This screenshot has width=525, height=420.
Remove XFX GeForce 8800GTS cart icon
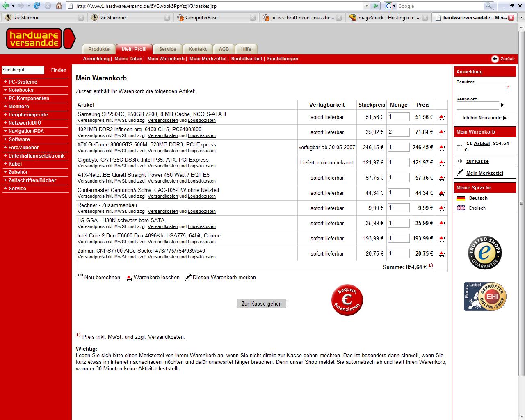(442, 148)
